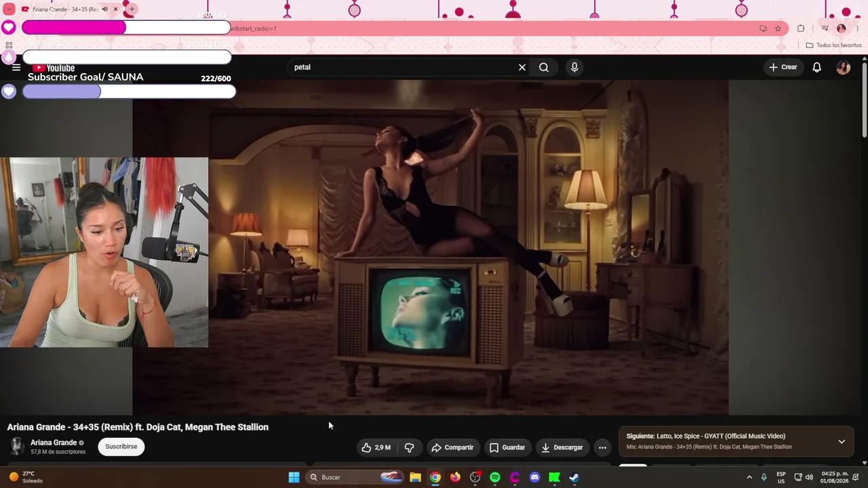The height and width of the screenshot is (488, 868).
Task: Open Google Chrome from the taskbar
Action: pos(435,477)
